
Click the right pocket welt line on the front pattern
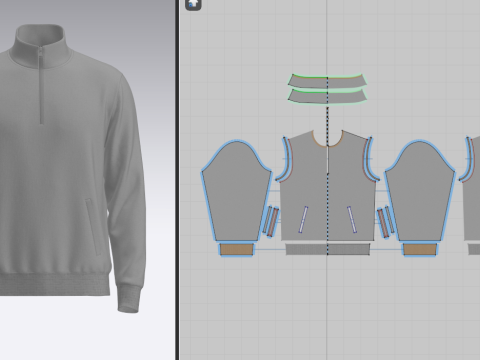352,220
